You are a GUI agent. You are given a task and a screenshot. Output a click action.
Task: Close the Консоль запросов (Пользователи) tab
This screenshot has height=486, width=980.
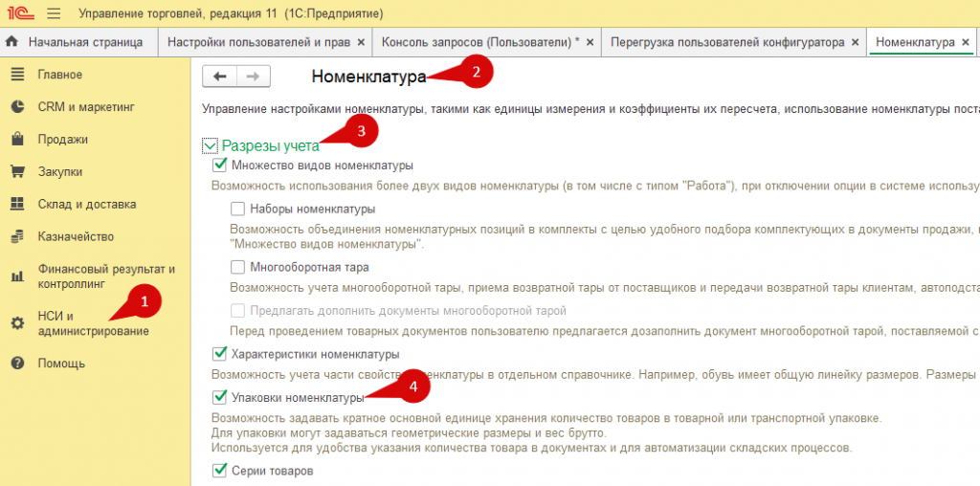click(x=590, y=42)
